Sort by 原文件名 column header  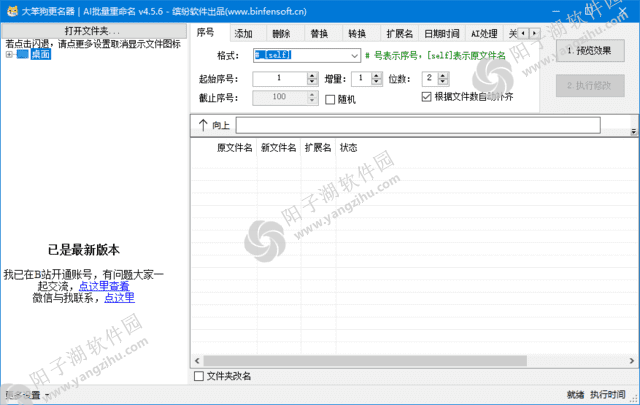234,147
